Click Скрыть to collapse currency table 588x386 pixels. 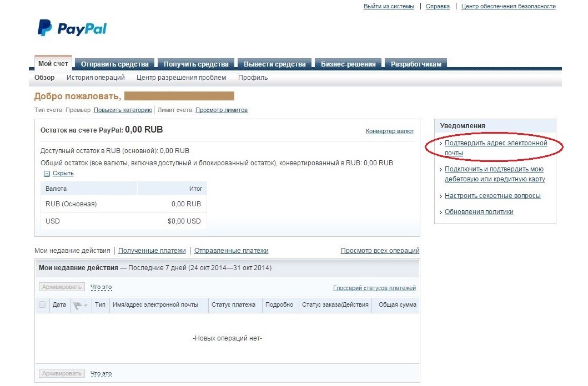[x=63, y=174]
